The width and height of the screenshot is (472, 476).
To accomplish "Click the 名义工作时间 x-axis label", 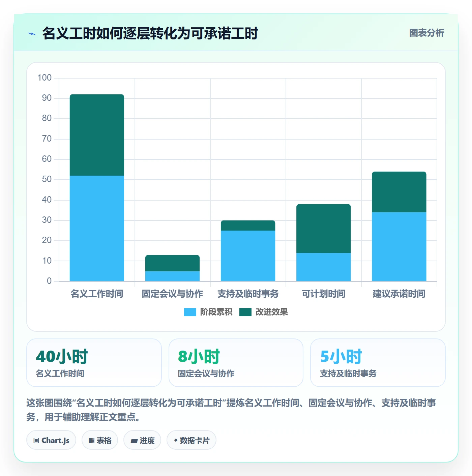I will 97,294.
